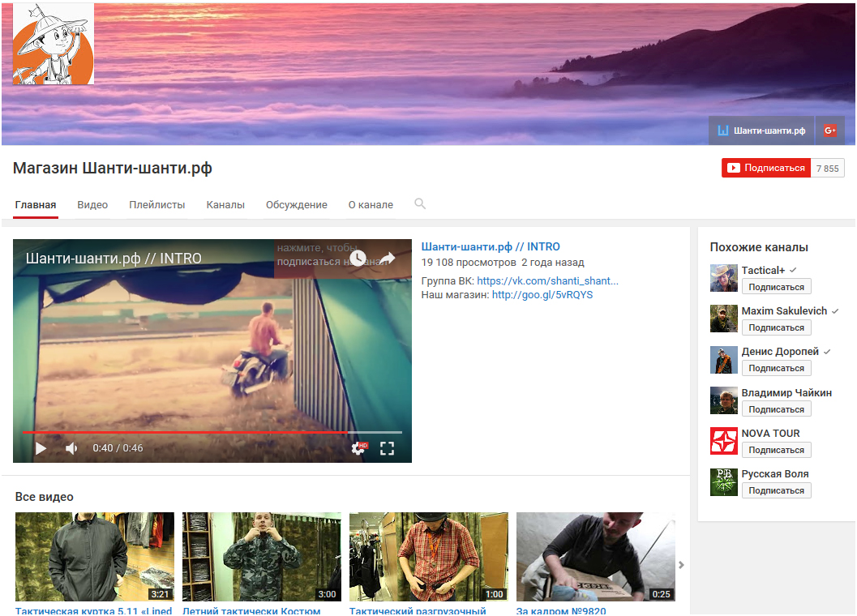This screenshot has height=616, width=857.
Task: Open the Шанти-шанти.рф website banner link
Action: [x=761, y=130]
